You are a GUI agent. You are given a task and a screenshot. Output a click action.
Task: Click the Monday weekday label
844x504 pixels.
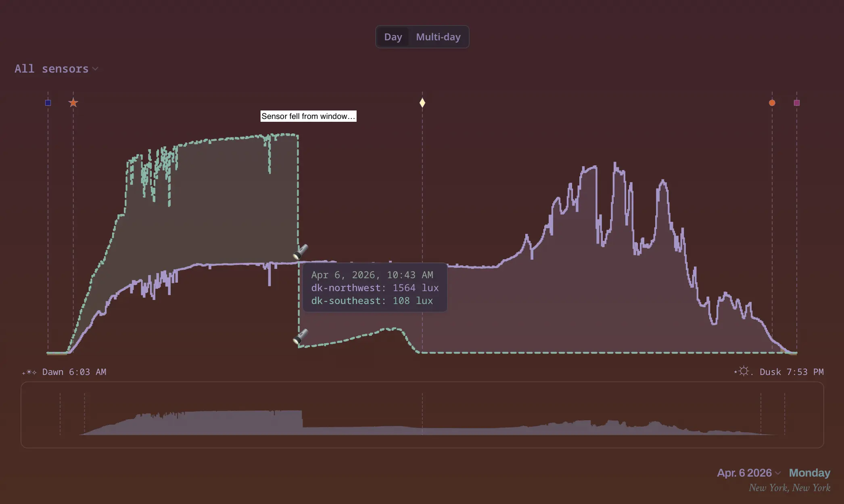(x=809, y=473)
